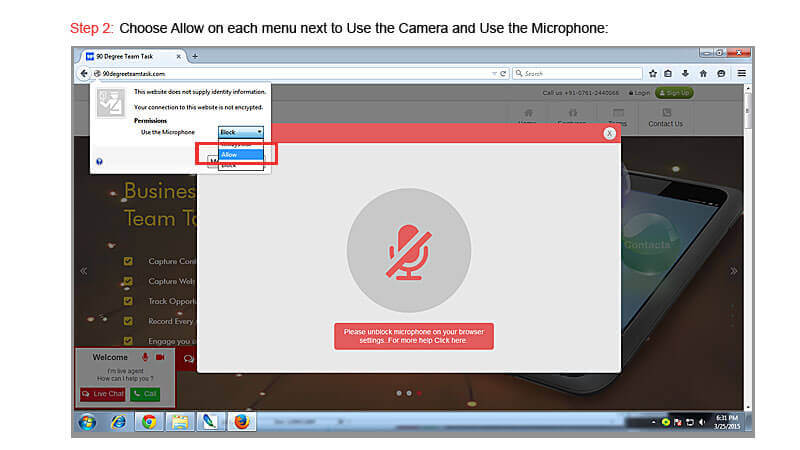Click the bookmark star icon in Firefox toolbar
The image size is (800, 450).
pos(653,73)
